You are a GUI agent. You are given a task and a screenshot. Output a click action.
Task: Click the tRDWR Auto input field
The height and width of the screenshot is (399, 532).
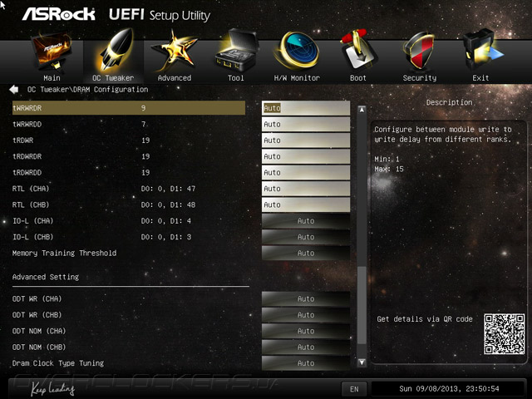point(306,140)
